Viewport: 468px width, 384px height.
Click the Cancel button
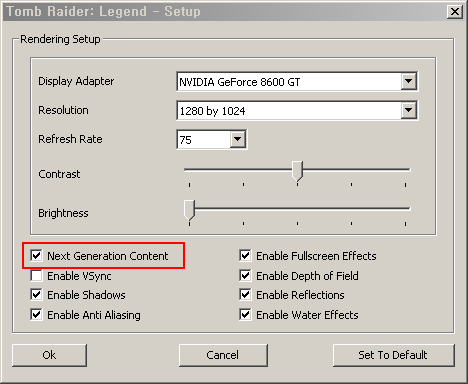coord(223,355)
